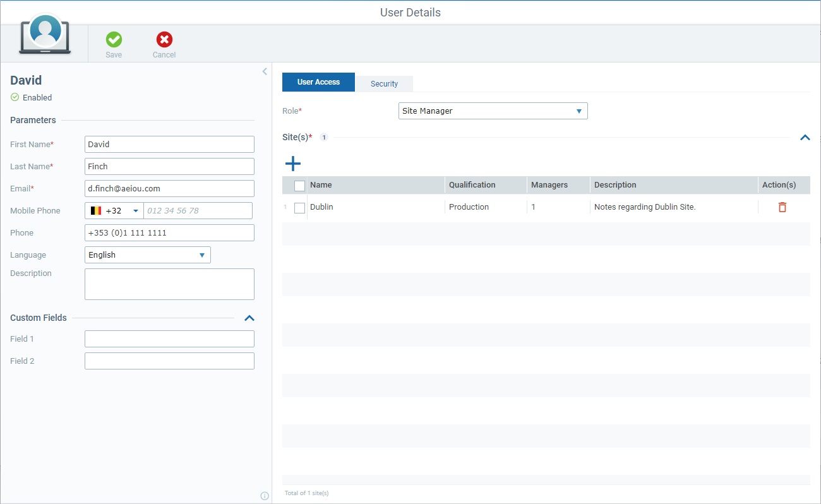Click the Phone field
The height and width of the screenshot is (504, 821).
[169, 232]
